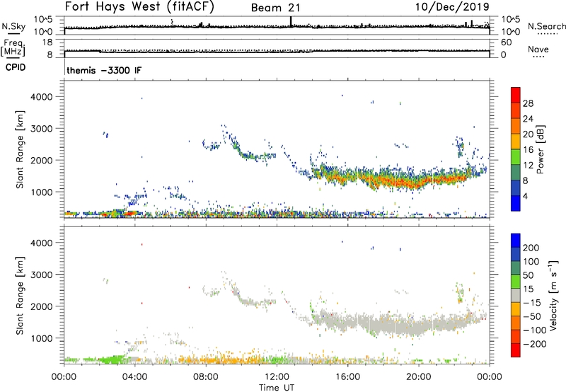The height and width of the screenshot is (392, 566).
Task: Click the '4000' tick on the power panel
Action: tap(42, 97)
